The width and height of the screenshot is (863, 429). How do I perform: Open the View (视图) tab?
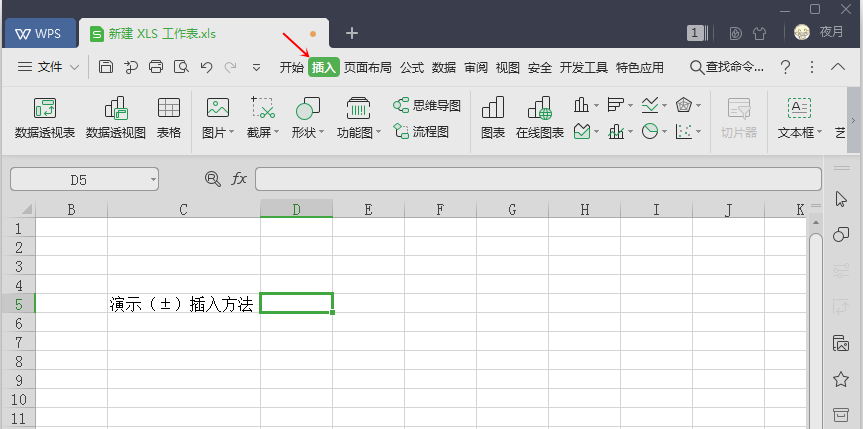507,67
